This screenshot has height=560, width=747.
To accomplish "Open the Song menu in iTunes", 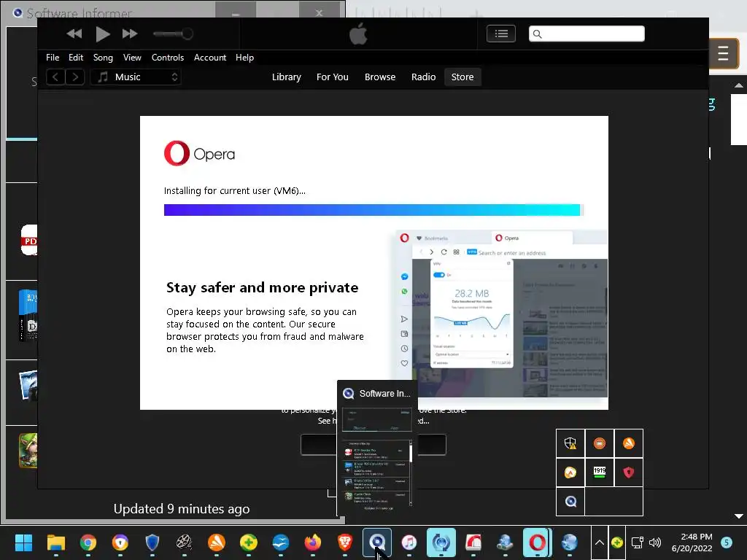I will tap(103, 58).
